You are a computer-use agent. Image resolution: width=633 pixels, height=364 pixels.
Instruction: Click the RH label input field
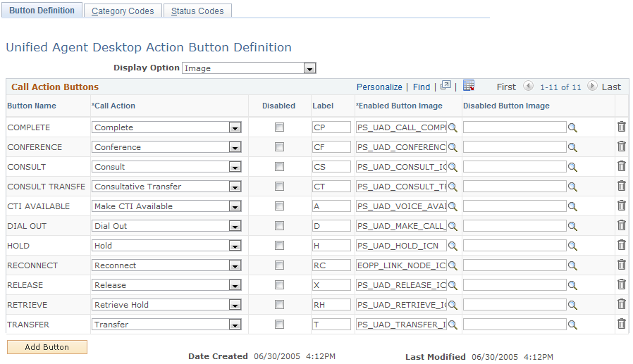tap(331, 305)
